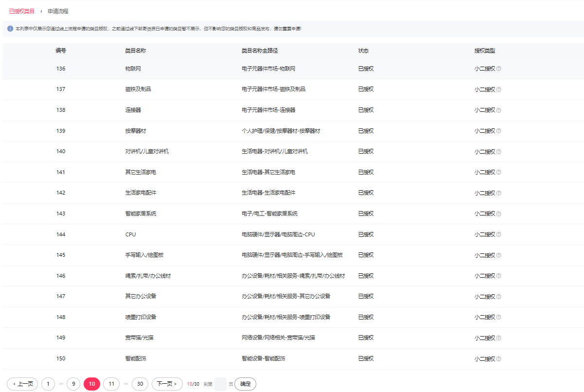The width and height of the screenshot is (584, 392).
Task: Jump to last page 30
Action: [140, 384]
